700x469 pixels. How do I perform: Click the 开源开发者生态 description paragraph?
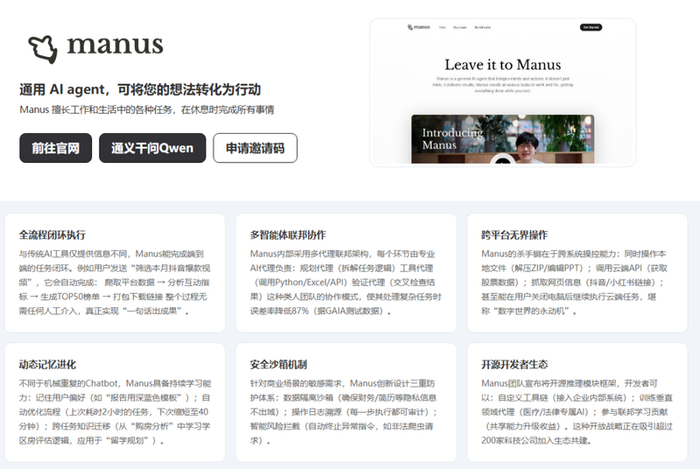click(577, 411)
